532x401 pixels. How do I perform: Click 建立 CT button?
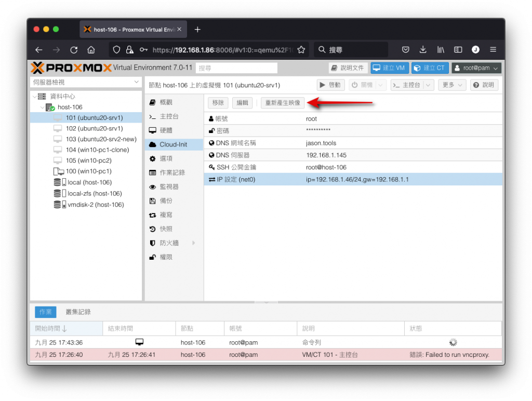[x=430, y=68]
